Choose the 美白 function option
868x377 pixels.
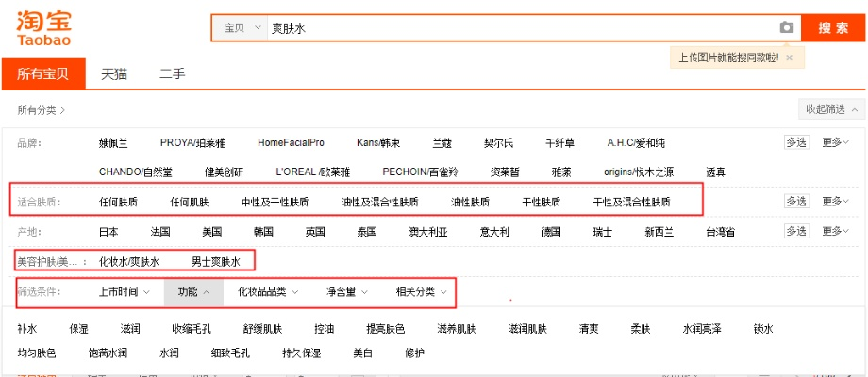[x=362, y=353]
